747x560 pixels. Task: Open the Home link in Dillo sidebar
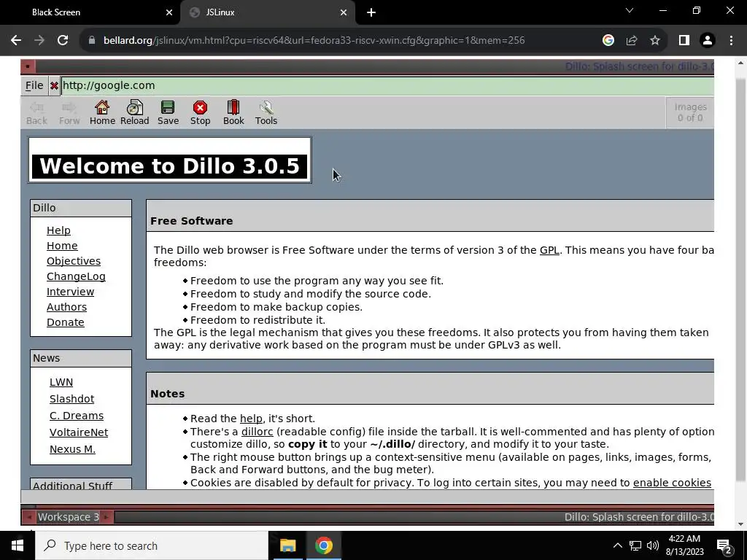click(62, 246)
